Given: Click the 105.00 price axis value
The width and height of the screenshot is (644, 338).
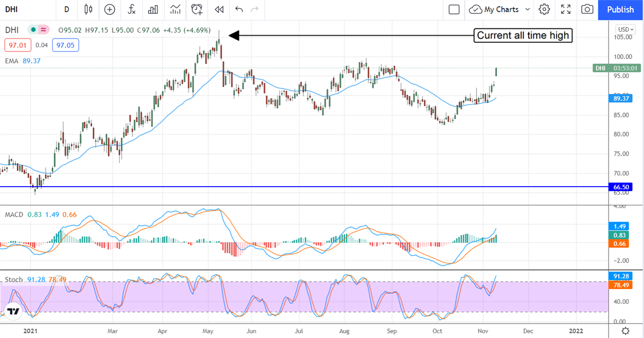Looking at the screenshot, I should [x=623, y=37].
